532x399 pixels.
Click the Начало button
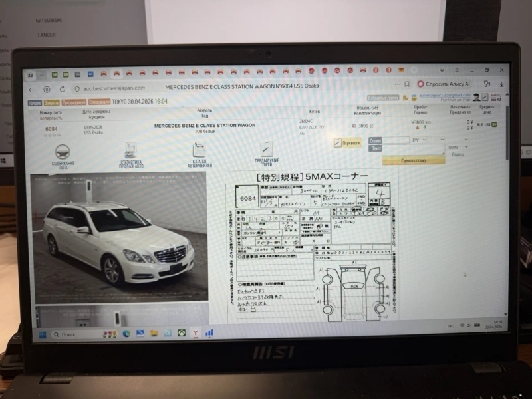coord(35,103)
